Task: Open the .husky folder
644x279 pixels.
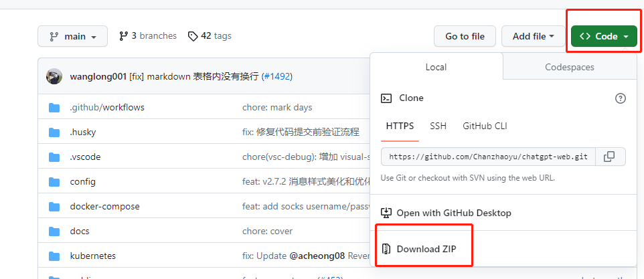Action: [x=83, y=132]
